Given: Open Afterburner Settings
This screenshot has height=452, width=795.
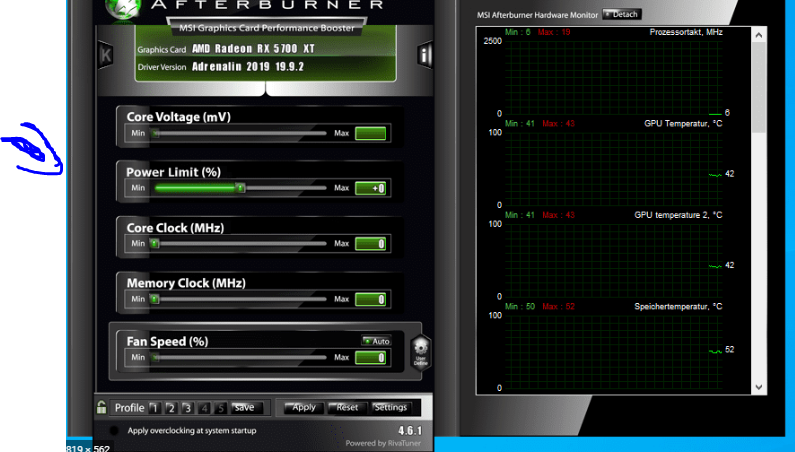Looking at the screenshot, I should 390,407.
